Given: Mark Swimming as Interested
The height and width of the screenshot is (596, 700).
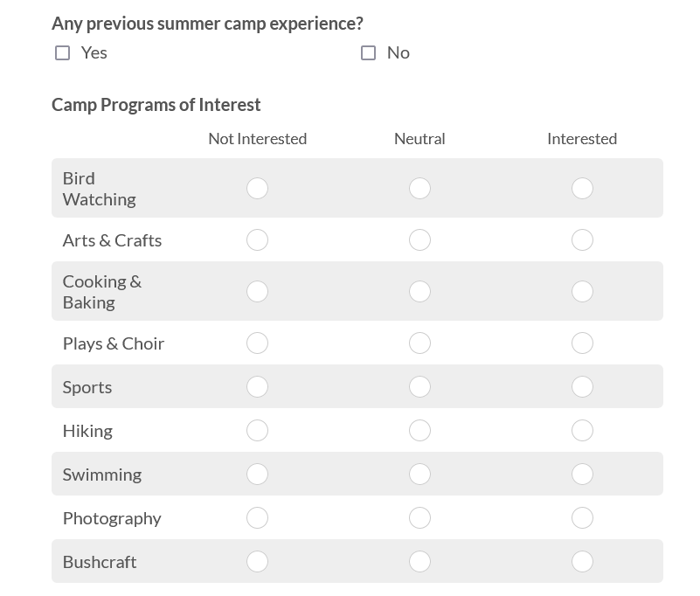Looking at the screenshot, I should click(582, 475).
